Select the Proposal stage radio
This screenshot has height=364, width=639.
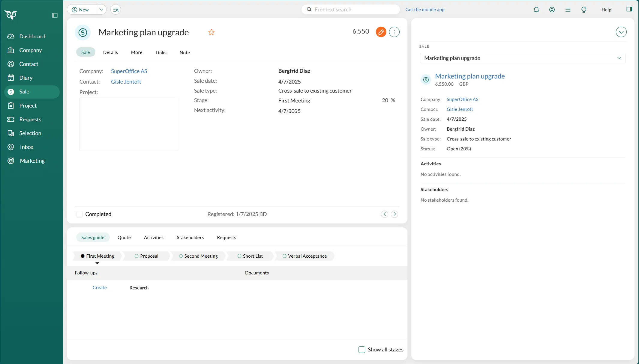(136, 256)
